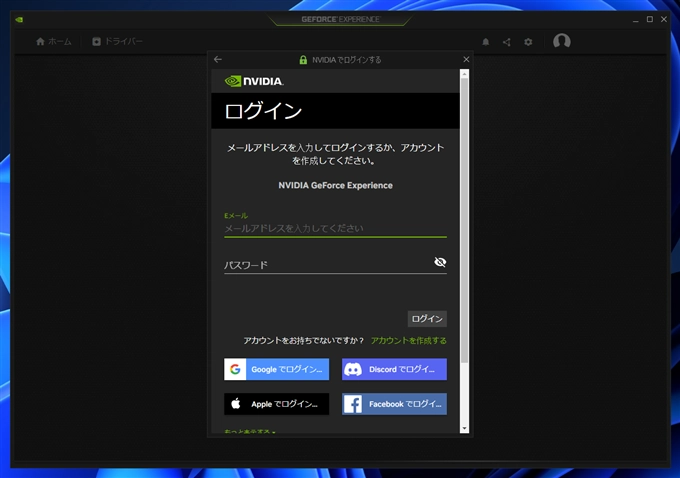The image size is (680, 478).
Task: Maximize the GeForce Experience window
Action: 650,20
